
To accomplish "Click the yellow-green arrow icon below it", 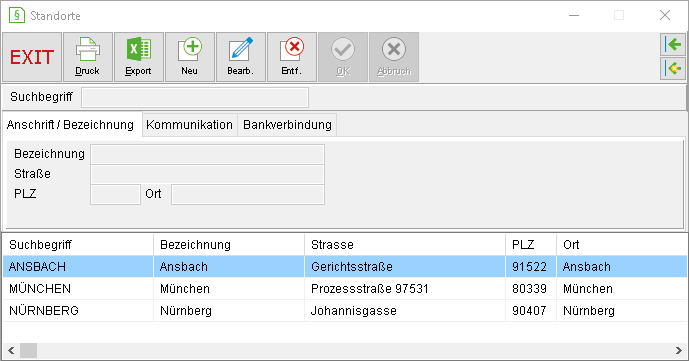I will (673, 69).
